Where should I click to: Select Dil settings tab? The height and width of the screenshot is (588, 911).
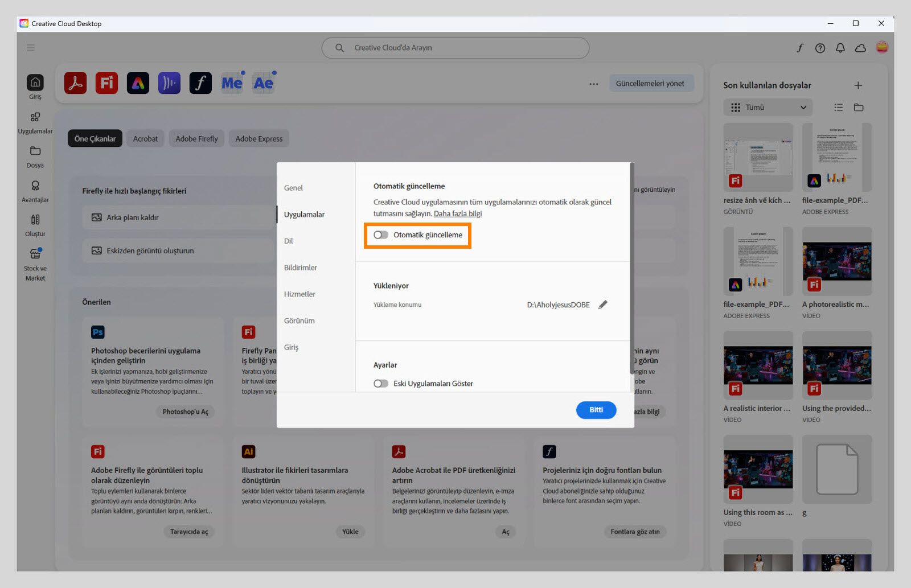click(289, 241)
